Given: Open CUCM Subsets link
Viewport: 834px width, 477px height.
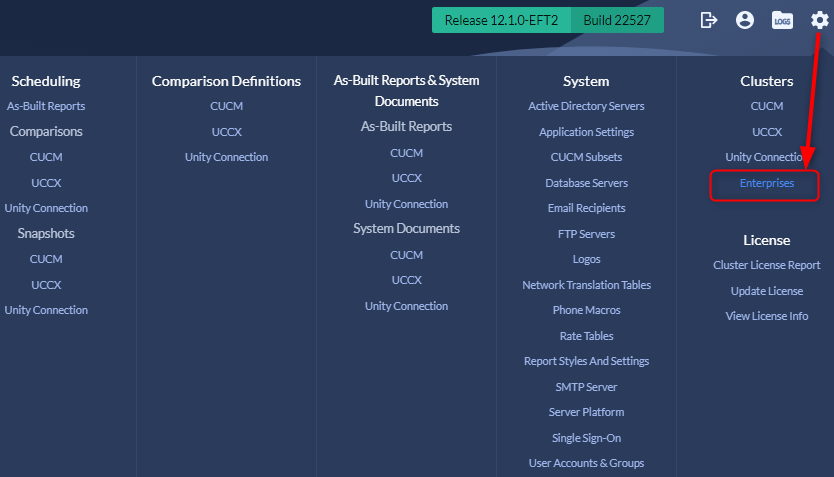Looking at the screenshot, I should [586, 157].
